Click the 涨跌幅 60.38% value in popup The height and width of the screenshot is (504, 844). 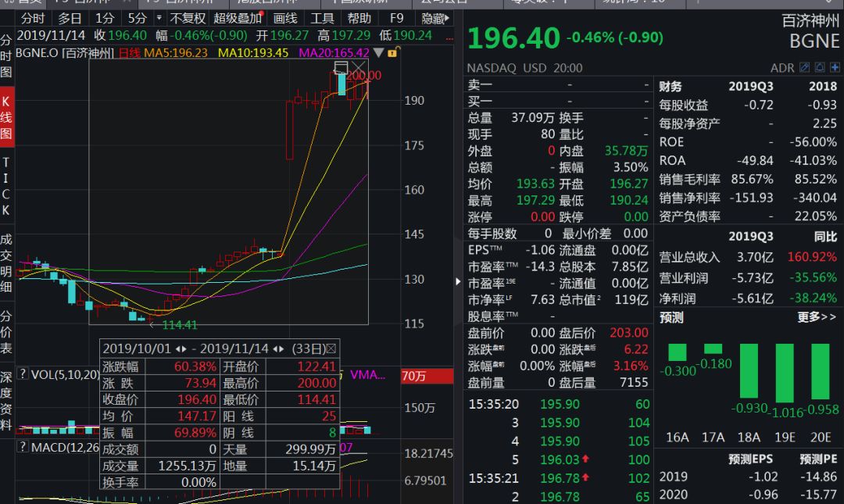pyautogui.click(x=195, y=366)
